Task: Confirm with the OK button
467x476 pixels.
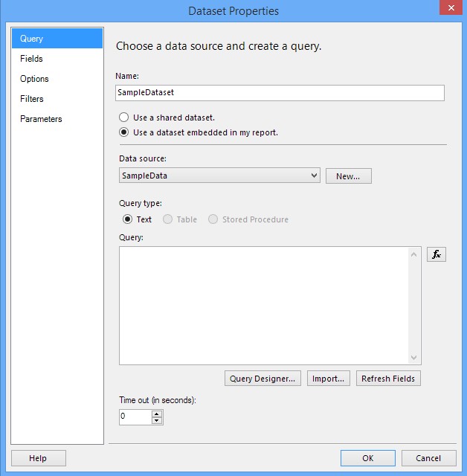Action: [x=368, y=458]
